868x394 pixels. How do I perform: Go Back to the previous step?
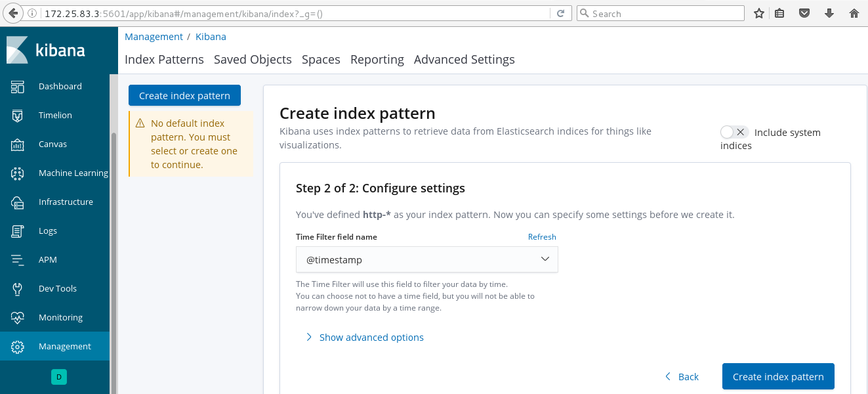click(x=682, y=376)
